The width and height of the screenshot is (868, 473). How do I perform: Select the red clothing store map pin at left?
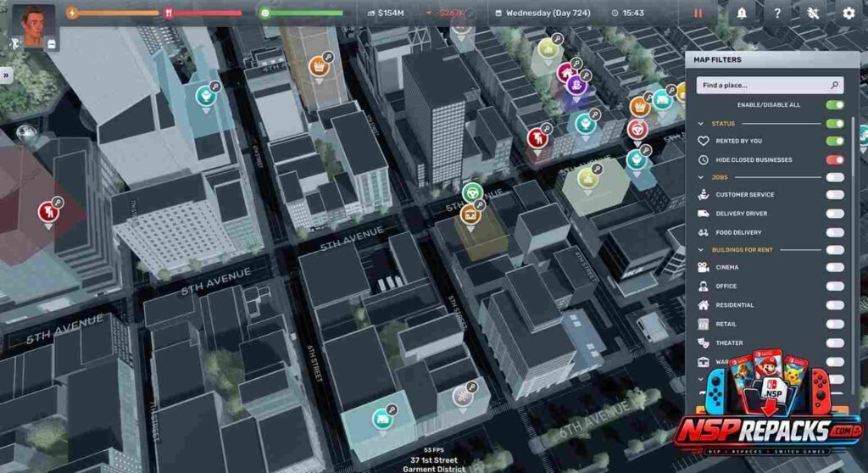pos(48,212)
